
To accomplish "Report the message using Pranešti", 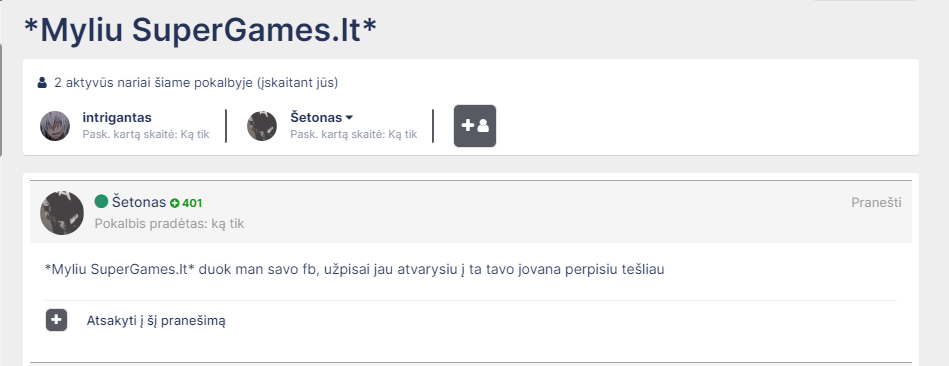I will pyautogui.click(x=876, y=203).
